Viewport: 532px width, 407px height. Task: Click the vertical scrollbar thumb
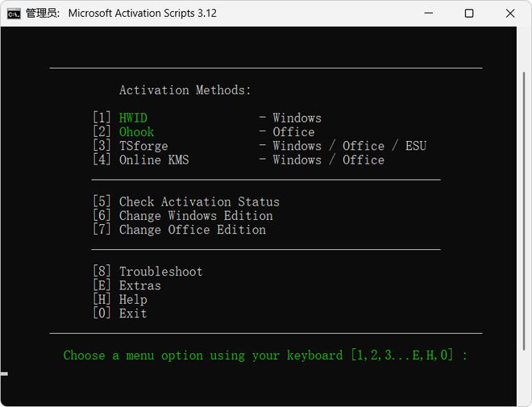coord(524,210)
